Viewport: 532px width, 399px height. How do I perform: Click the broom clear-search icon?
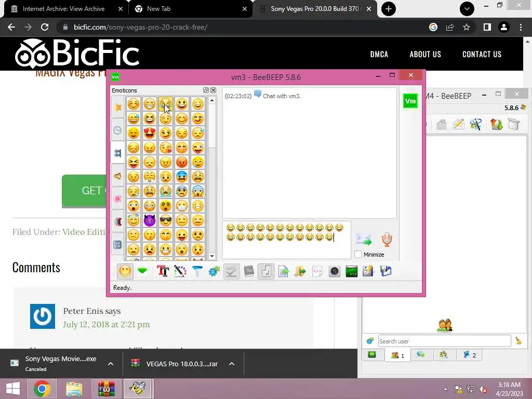pos(518,341)
